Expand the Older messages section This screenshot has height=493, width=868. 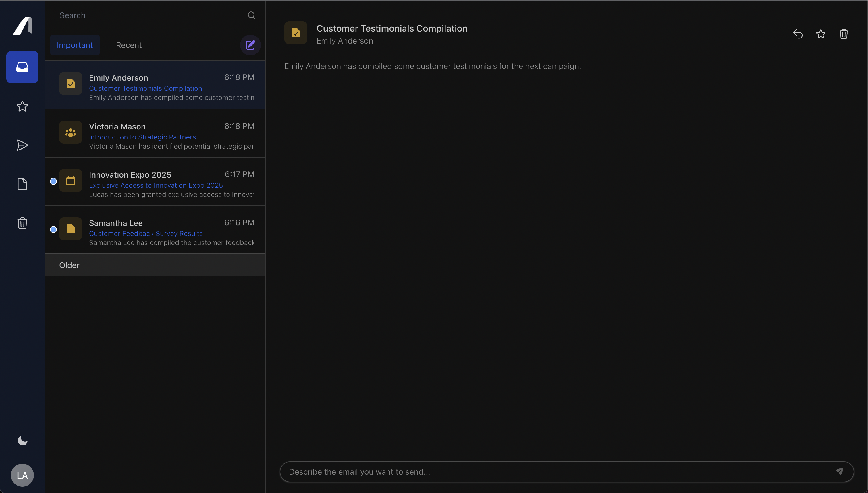coord(69,265)
